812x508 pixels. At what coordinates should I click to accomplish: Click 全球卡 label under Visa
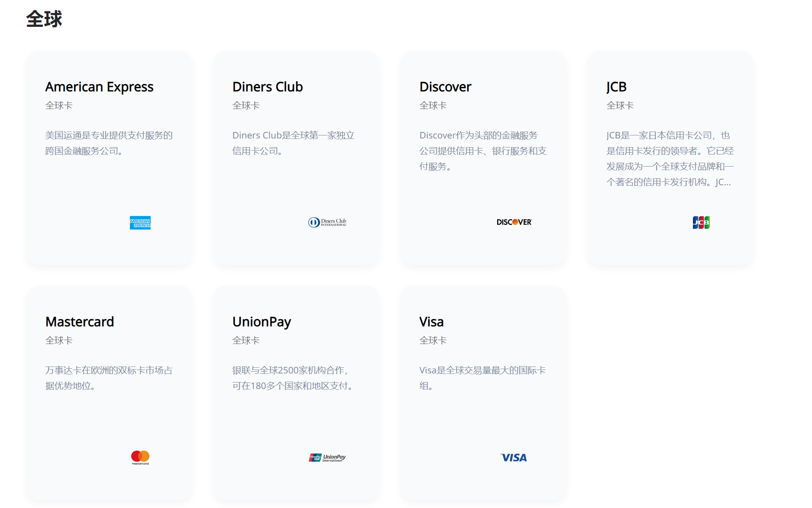pyautogui.click(x=433, y=341)
